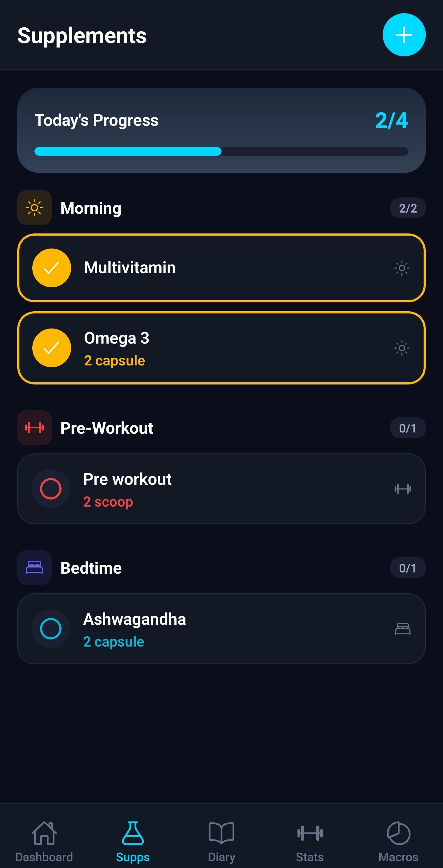Click the sun icon beside Morning header
This screenshot has height=868, width=443.
(x=34, y=208)
